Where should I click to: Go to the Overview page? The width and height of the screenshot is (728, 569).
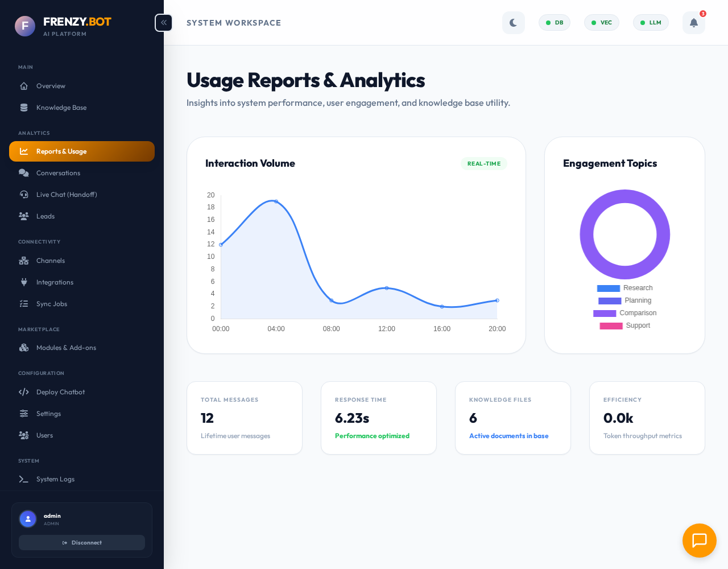pos(49,86)
